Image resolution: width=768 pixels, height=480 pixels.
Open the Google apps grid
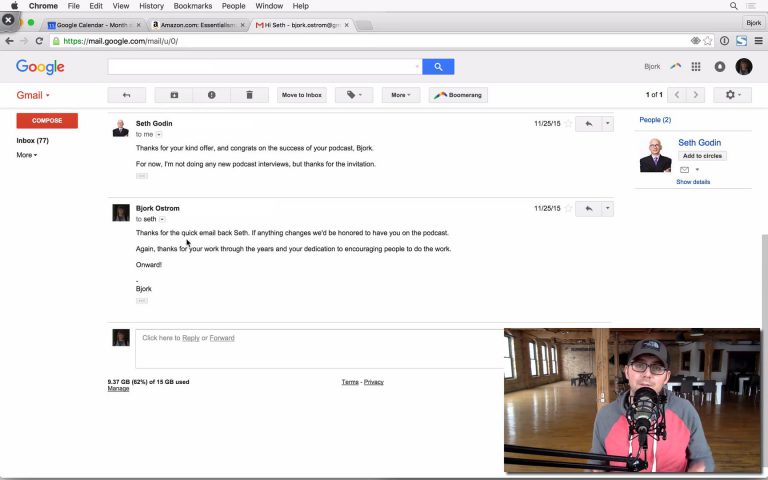[x=696, y=67]
